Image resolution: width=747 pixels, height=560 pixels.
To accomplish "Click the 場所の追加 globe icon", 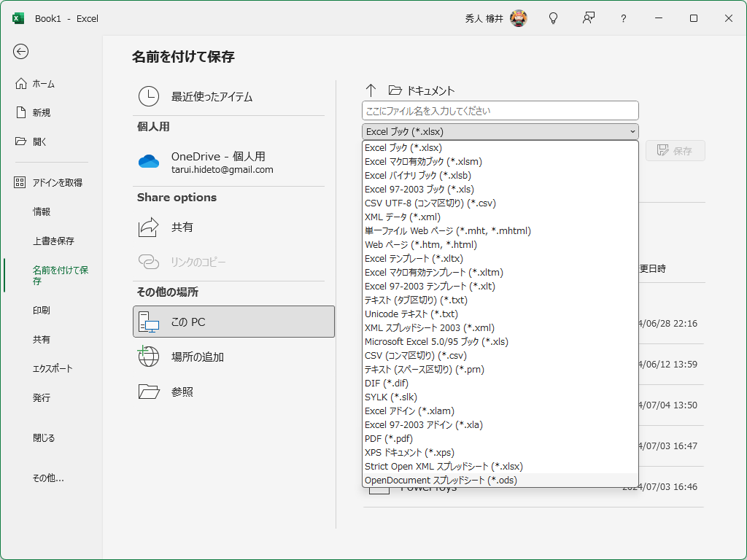I will pos(149,357).
